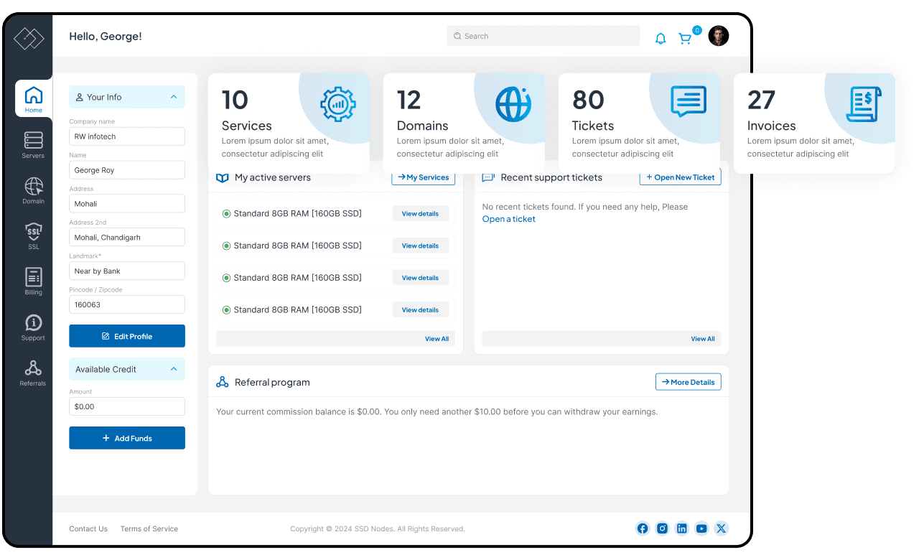
Task: Click the Landmark field
Action: (x=127, y=271)
